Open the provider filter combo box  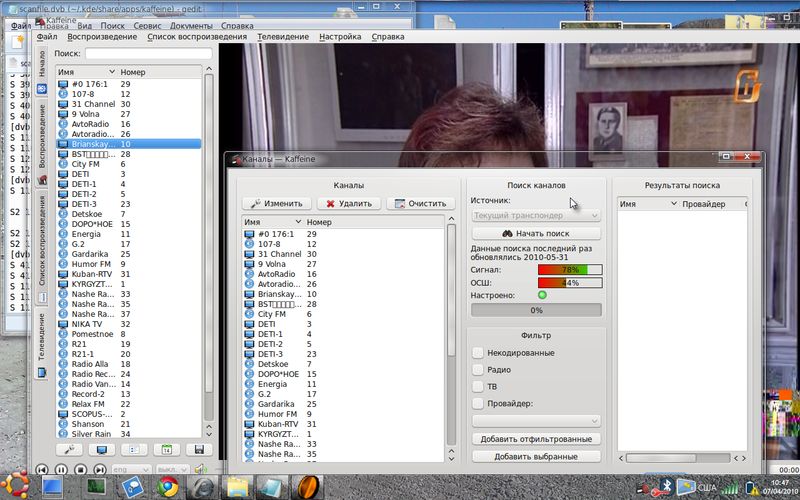tap(536, 421)
